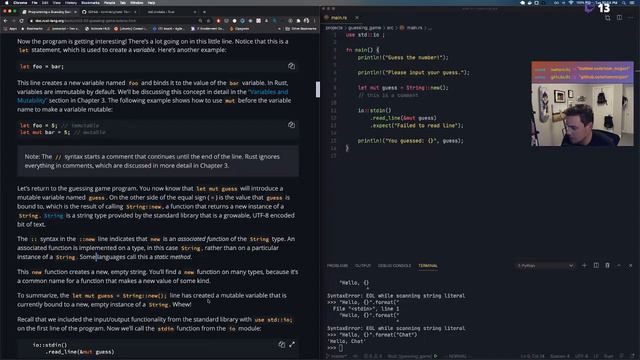
Task: Close the main.rs editor tab
Action: (357, 18)
